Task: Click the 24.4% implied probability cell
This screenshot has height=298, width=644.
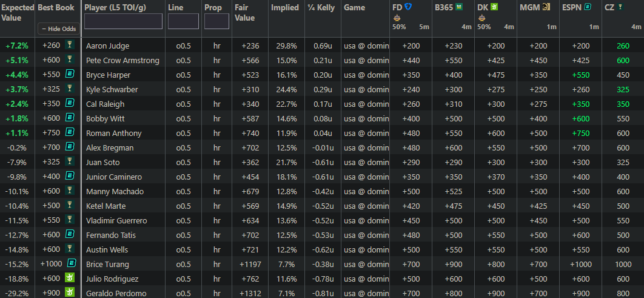Action: click(x=287, y=90)
